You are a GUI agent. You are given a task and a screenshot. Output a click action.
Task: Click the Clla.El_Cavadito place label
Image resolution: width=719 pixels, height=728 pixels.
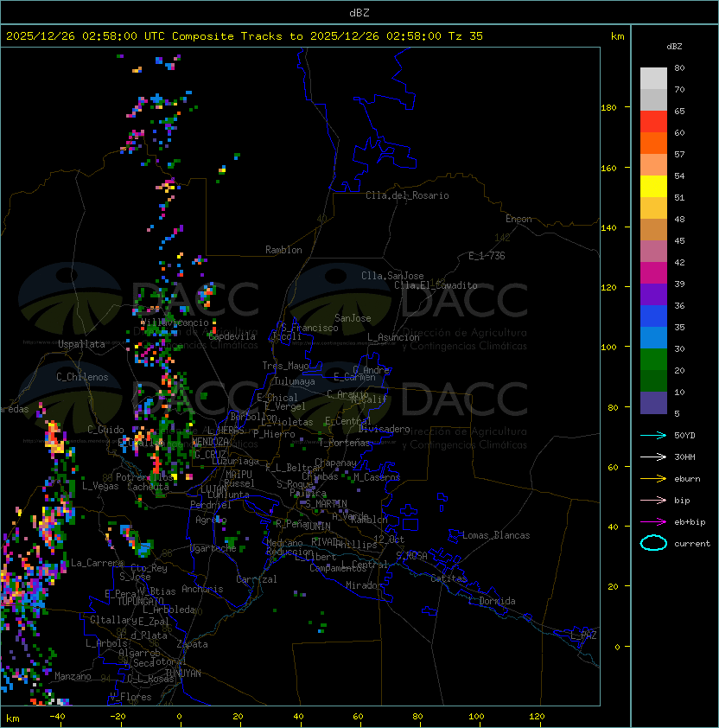tap(436, 285)
